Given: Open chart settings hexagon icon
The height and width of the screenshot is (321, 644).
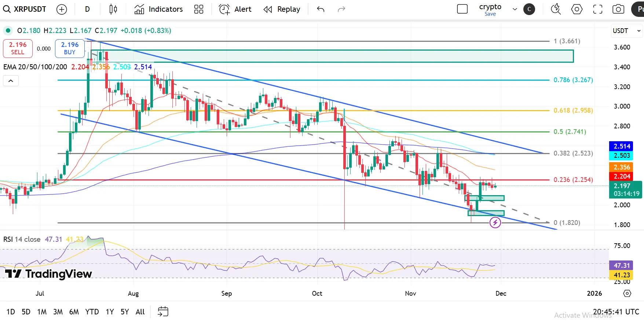Looking at the screenshot, I should point(577,9).
